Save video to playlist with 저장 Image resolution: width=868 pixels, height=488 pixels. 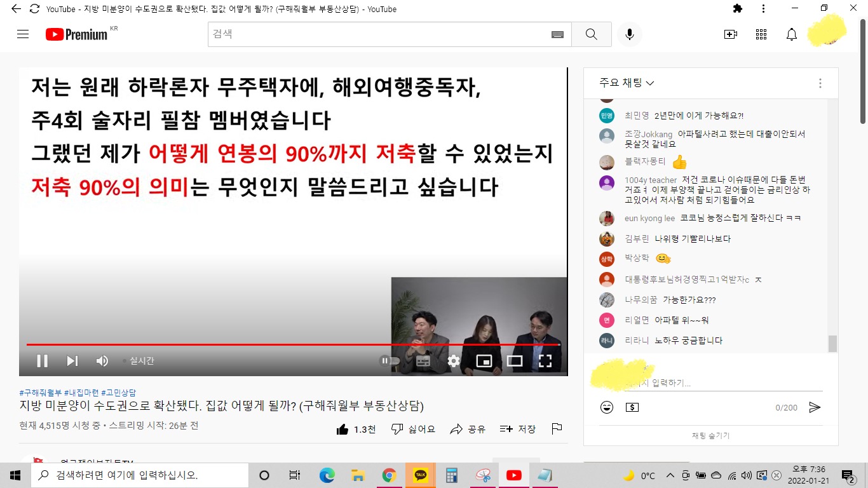pos(518,430)
